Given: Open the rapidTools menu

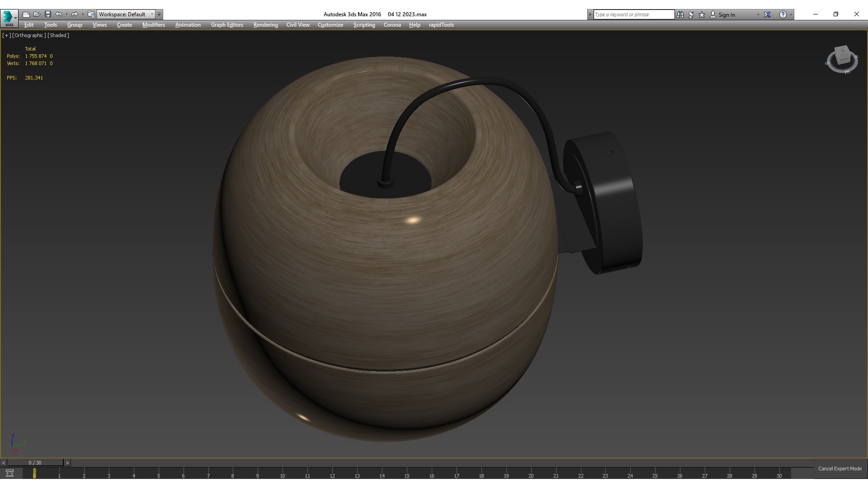Looking at the screenshot, I should (x=441, y=25).
